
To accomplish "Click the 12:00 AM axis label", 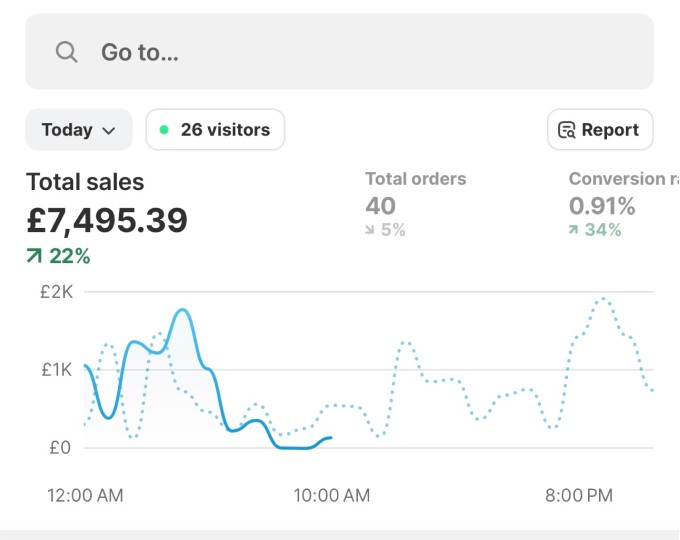I will (85, 495).
